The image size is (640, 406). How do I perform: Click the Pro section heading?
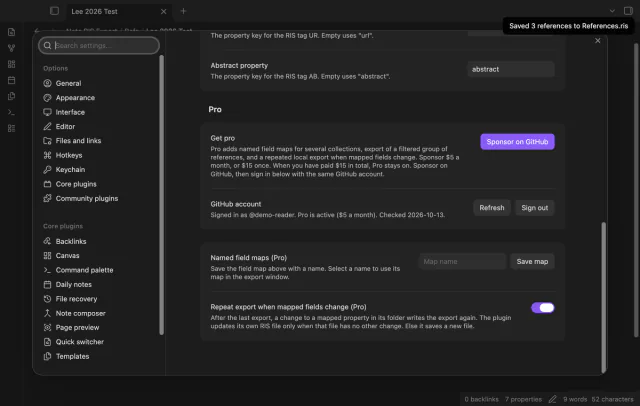[x=215, y=109]
